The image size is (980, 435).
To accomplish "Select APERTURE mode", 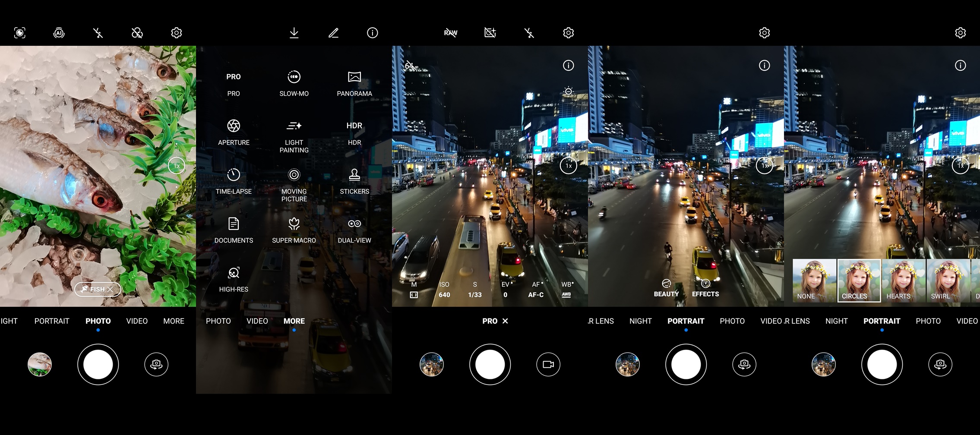I will [234, 133].
